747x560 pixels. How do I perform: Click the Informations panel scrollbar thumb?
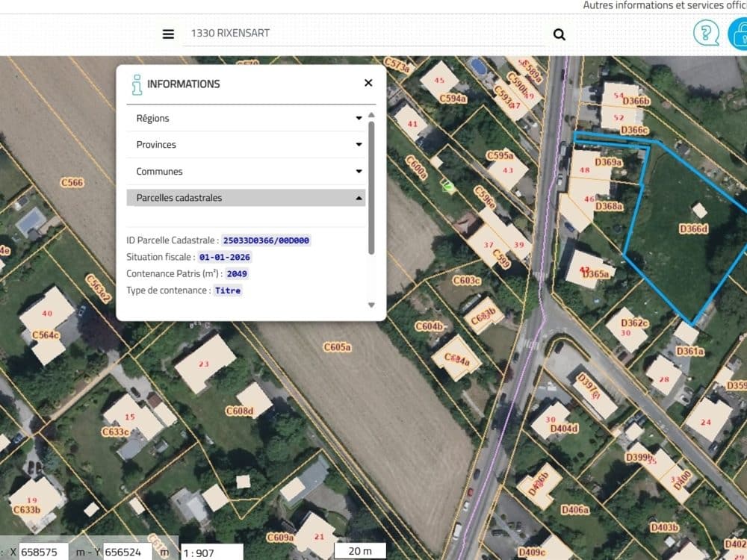[x=371, y=187]
